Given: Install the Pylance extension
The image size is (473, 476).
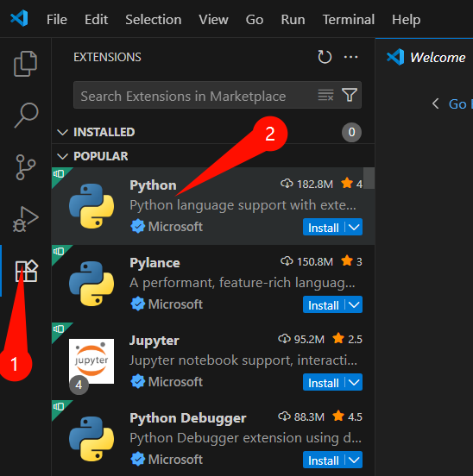Looking at the screenshot, I should coord(324,305).
